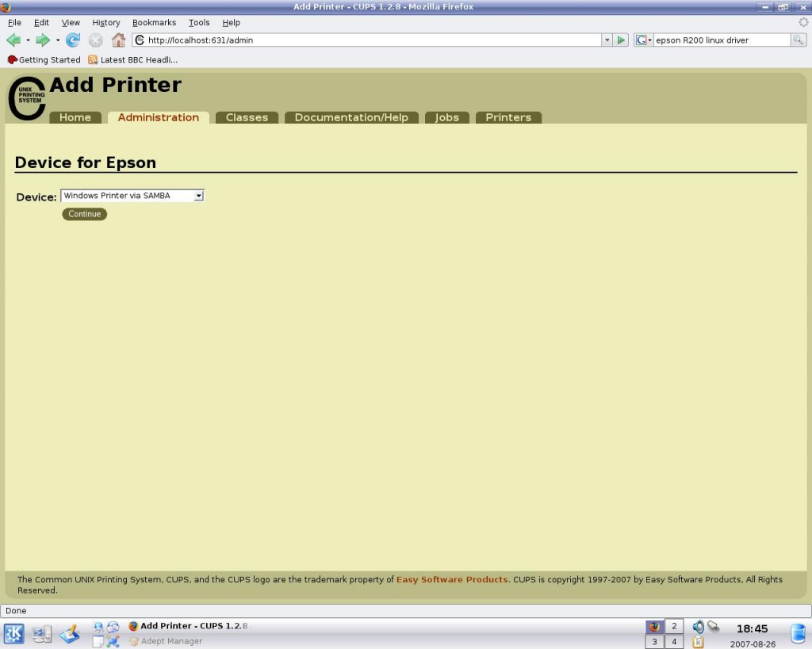Click the plug-shaped tray icon beside the speaker
Viewport: 812px width, 649px height.
(714, 627)
